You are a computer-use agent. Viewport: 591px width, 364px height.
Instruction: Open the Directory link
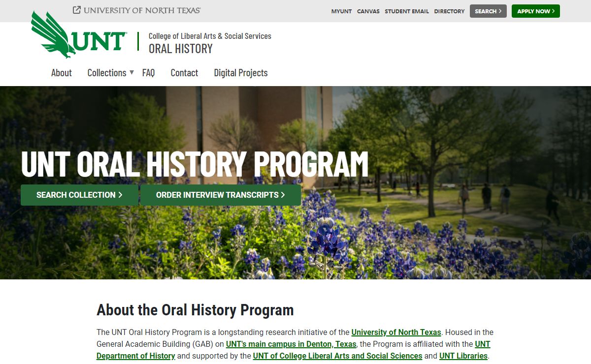(x=449, y=11)
